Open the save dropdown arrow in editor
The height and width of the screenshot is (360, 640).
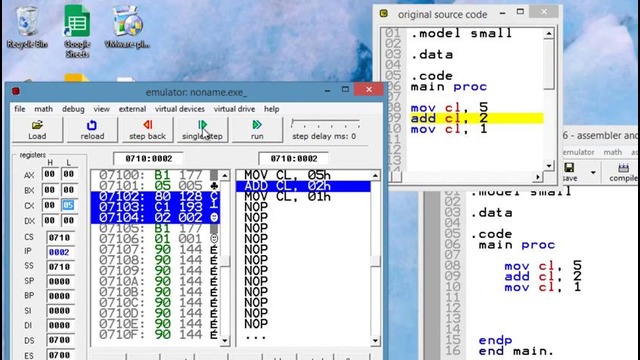(x=593, y=173)
